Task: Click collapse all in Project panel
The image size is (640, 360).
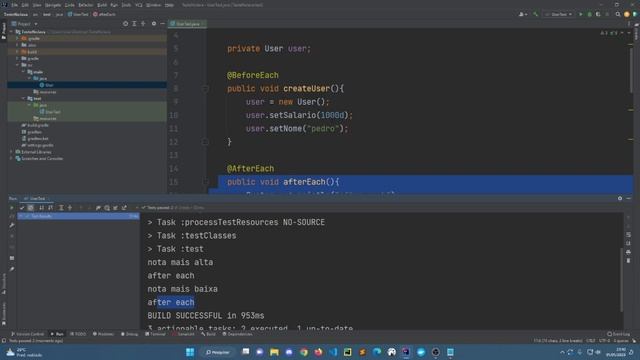Action: (143, 24)
